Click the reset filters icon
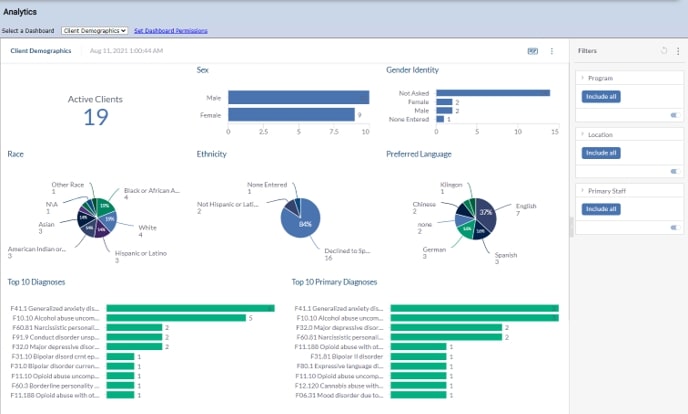The image size is (688, 414). (663, 50)
